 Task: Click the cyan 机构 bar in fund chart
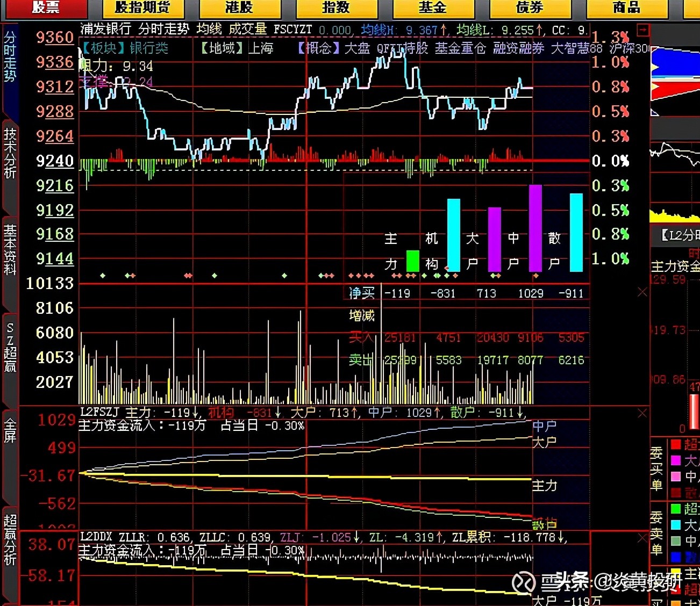tap(454, 235)
